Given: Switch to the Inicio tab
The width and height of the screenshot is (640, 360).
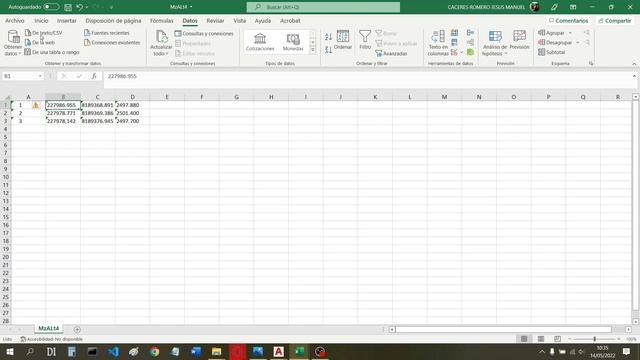Looking at the screenshot, I should [x=41, y=20].
